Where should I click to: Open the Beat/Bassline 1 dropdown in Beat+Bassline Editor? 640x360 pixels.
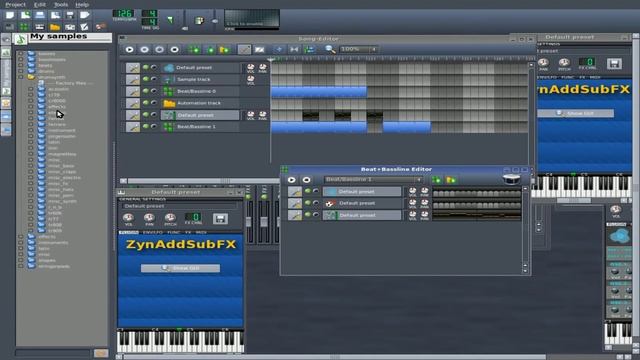point(373,180)
